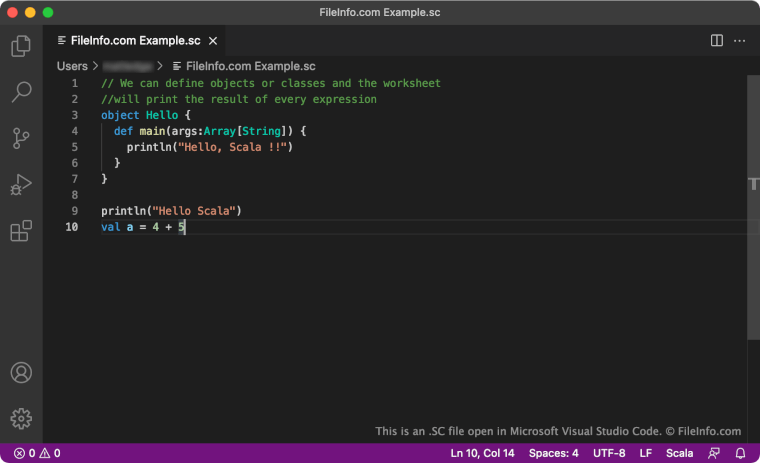Click Ln 10, Col 14 status item
This screenshot has height=463, width=760.
(x=483, y=453)
